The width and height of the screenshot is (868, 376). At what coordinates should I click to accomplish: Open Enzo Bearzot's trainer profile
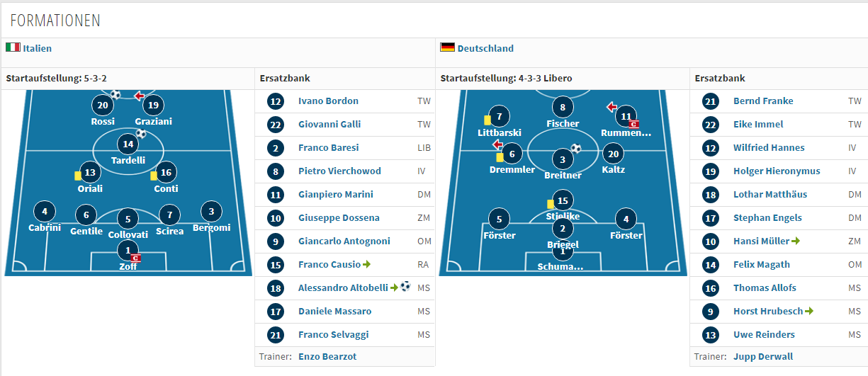point(327,357)
